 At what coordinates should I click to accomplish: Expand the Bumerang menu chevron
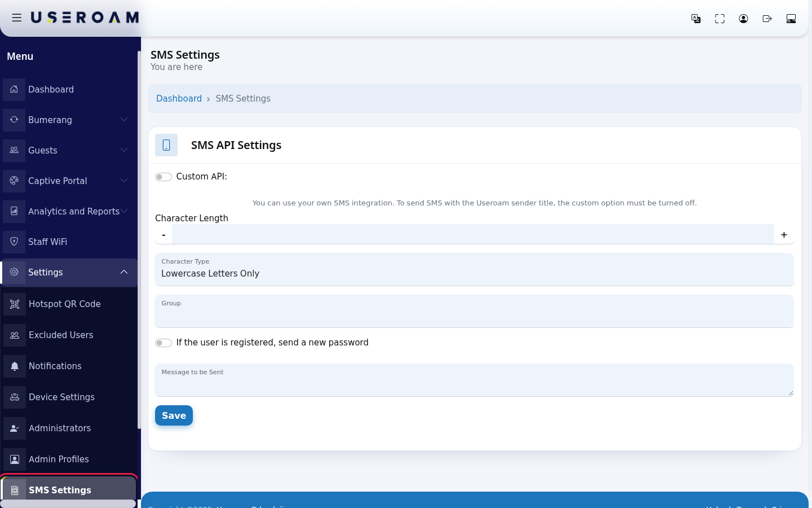coord(124,120)
